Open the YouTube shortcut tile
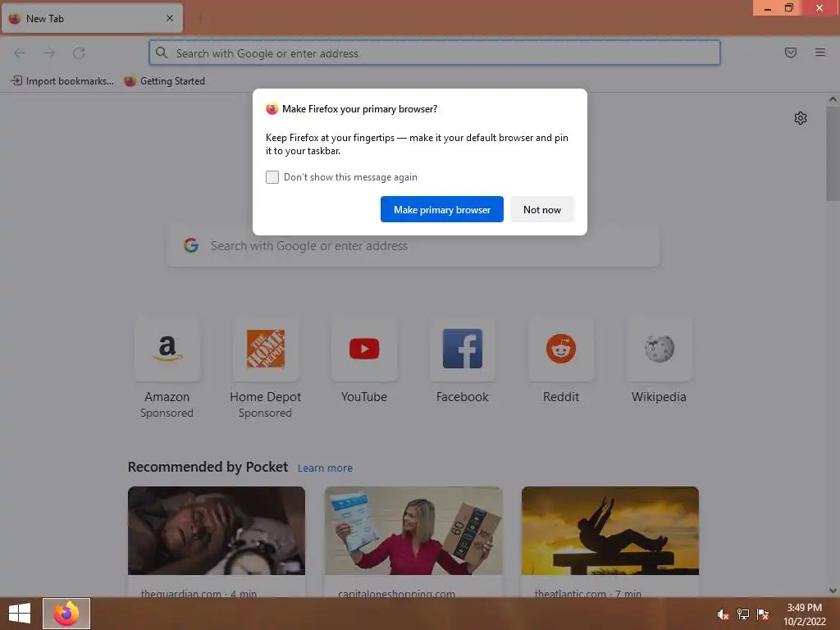Image resolution: width=840 pixels, height=630 pixels. [x=364, y=349]
